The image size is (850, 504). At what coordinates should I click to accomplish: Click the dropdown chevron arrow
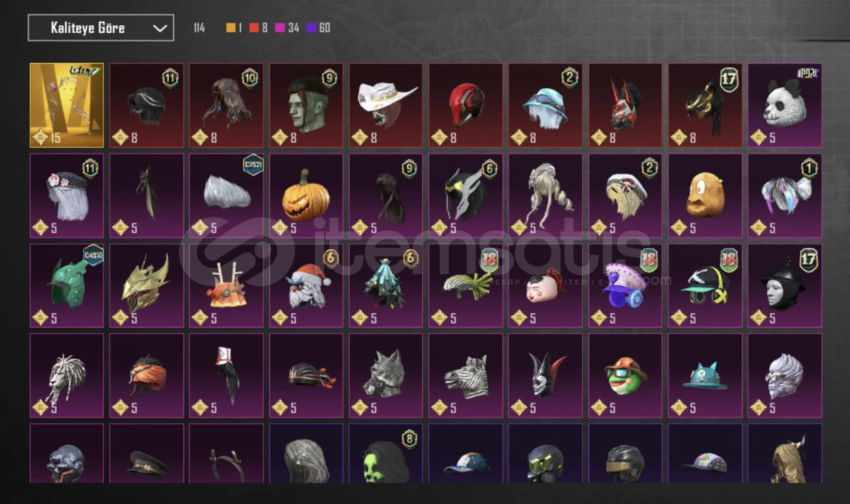point(160,28)
